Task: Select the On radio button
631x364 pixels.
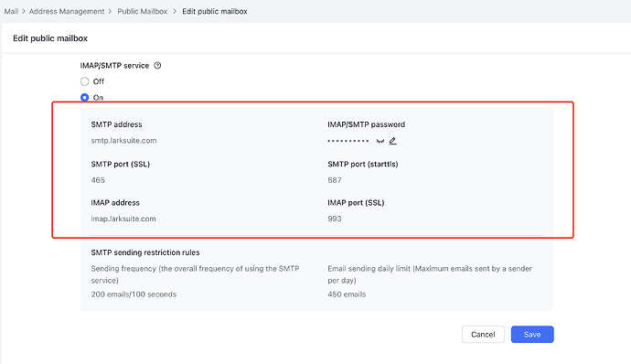Action: click(84, 98)
